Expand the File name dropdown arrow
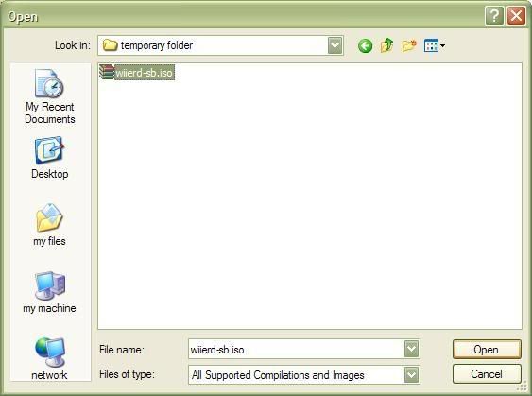Viewport: 532px width, 396px height. coord(412,349)
